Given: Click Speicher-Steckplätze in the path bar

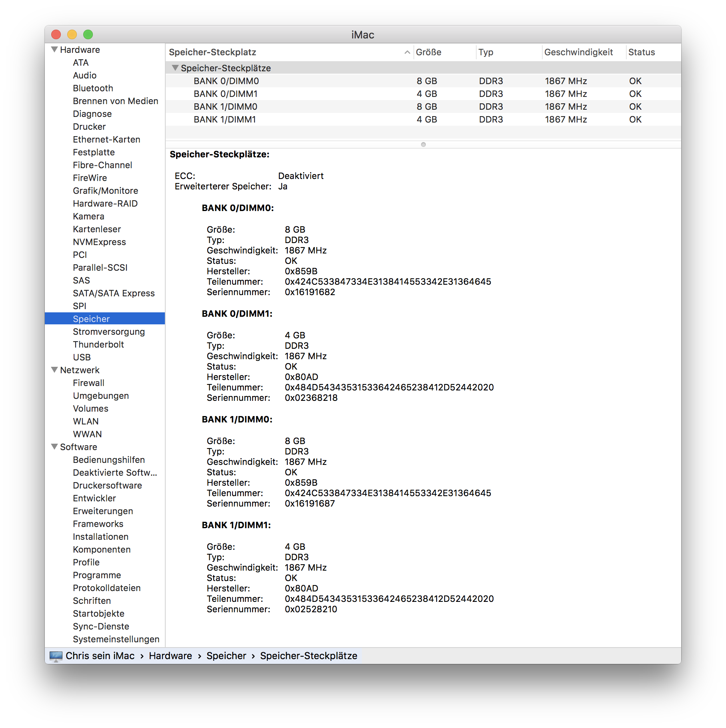Looking at the screenshot, I should pyautogui.click(x=309, y=656).
